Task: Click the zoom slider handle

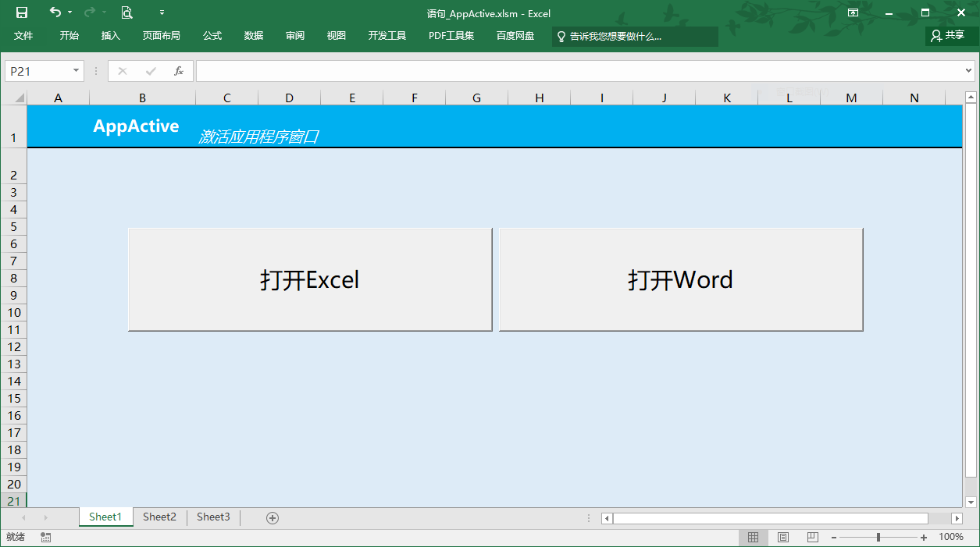Action: click(x=878, y=537)
